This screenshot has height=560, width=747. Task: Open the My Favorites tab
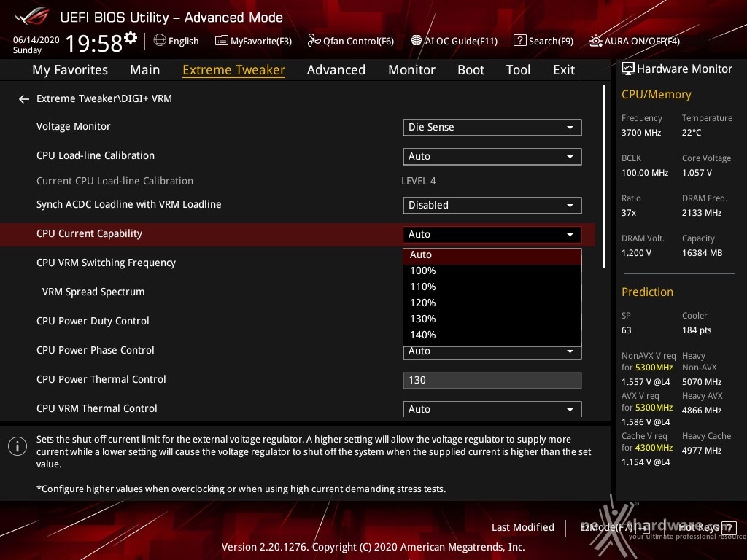(70, 70)
